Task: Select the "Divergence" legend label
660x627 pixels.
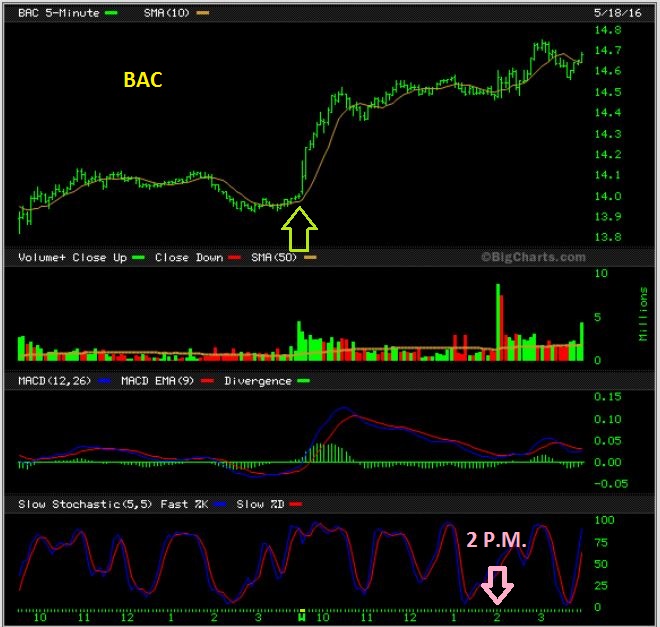Action: coord(258,381)
